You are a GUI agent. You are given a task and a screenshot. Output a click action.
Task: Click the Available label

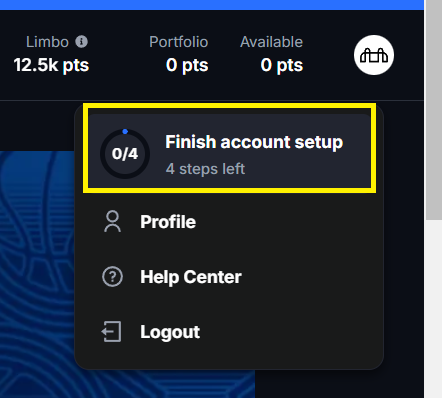pyautogui.click(x=272, y=42)
